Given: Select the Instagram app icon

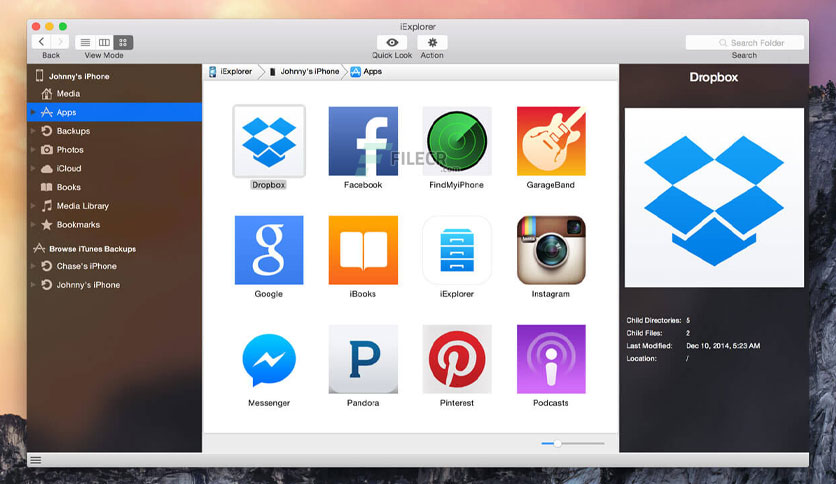Looking at the screenshot, I should coord(551,250).
